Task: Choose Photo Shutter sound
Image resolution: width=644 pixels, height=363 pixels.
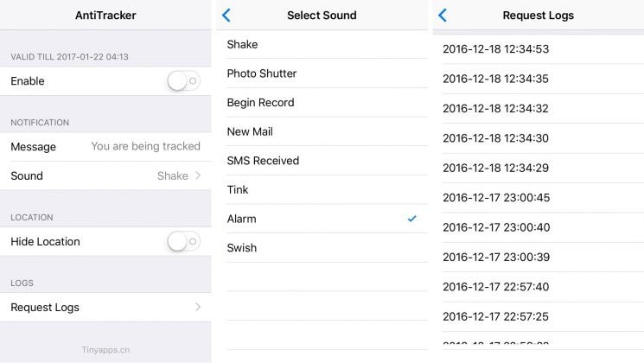Action: click(322, 73)
